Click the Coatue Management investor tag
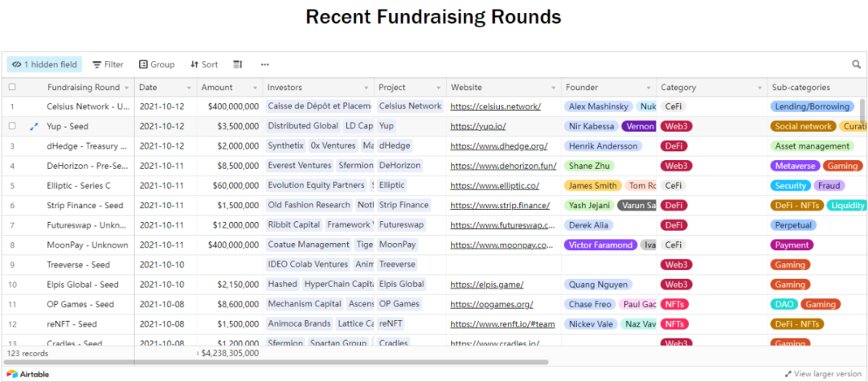Screen dimensions: 868x382 click(x=309, y=244)
